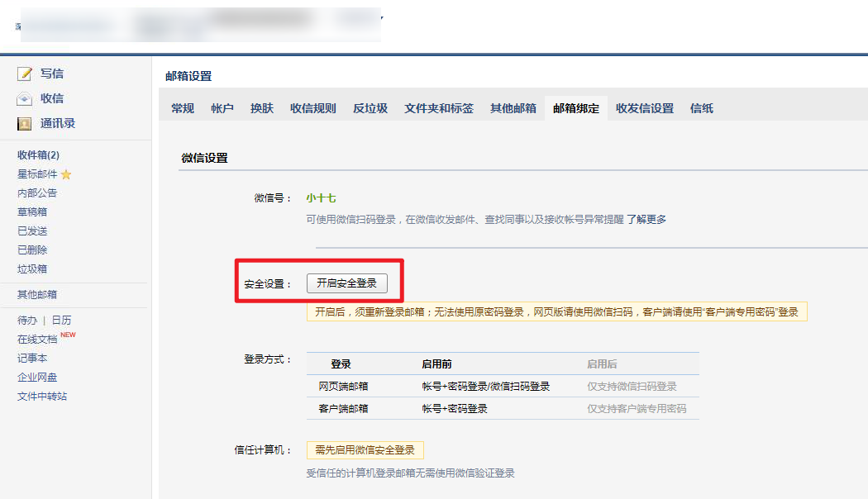This screenshot has width=868, height=499.
Task: Open 收件箱(2) inbox folder
Action: pos(38,154)
